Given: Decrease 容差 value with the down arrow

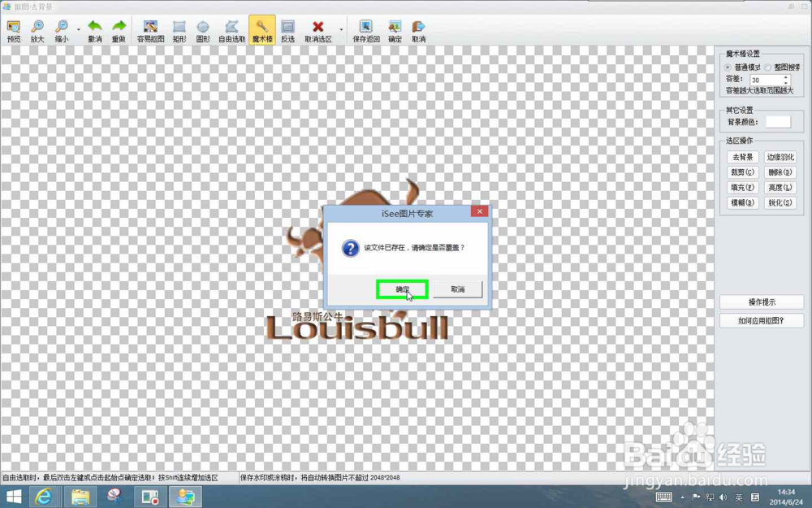Looking at the screenshot, I should click(x=785, y=83).
